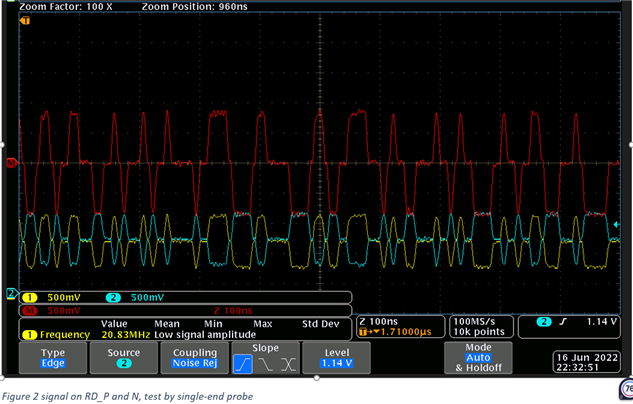Select the falling edge slope icon
The image size is (633, 404).
(x=266, y=364)
